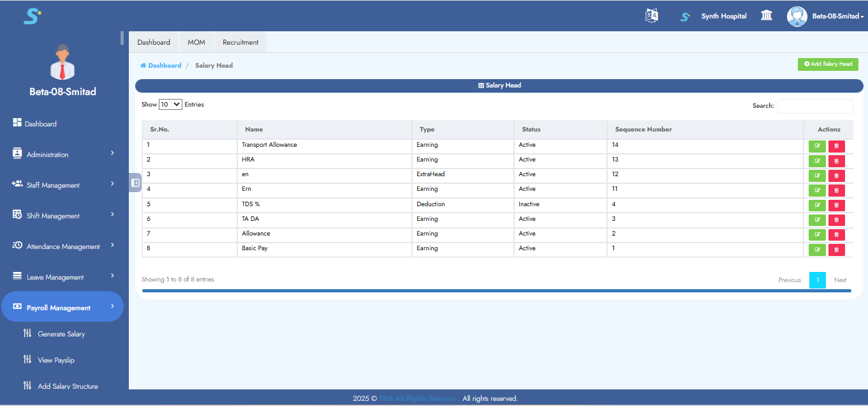Delete the Basic Pay salary head

(x=836, y=250)
